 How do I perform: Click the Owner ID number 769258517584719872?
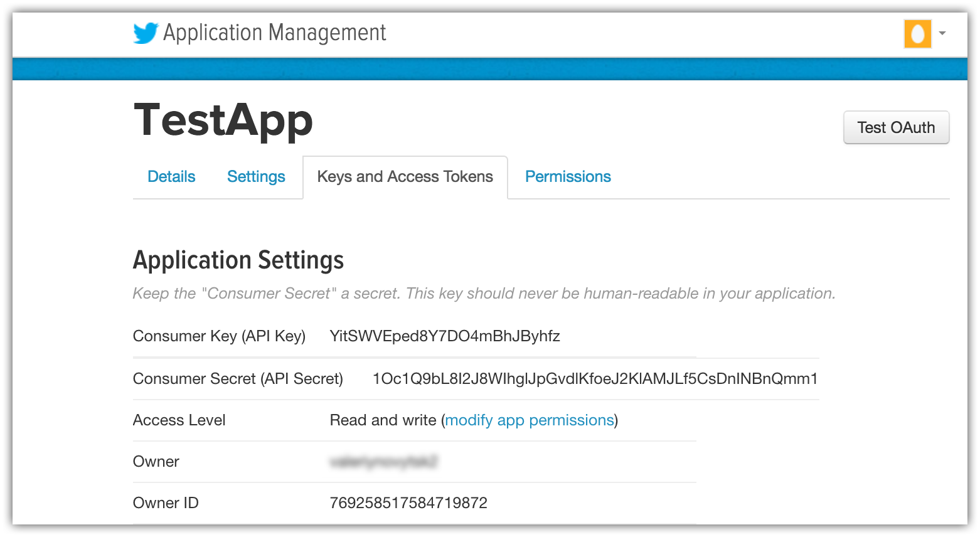tap(408, 503)
